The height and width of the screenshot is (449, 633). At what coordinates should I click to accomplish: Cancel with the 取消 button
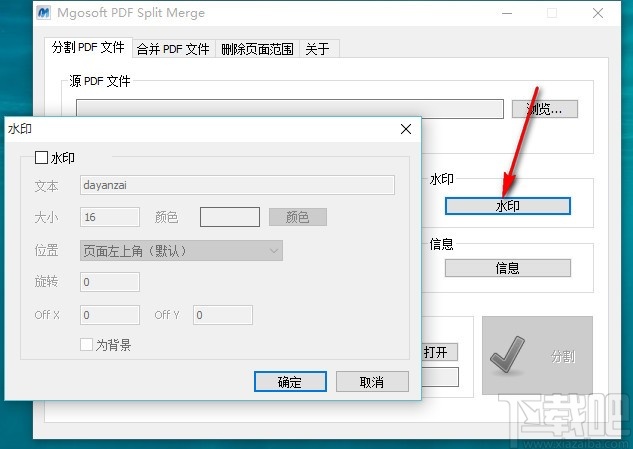tap(372, 382)
